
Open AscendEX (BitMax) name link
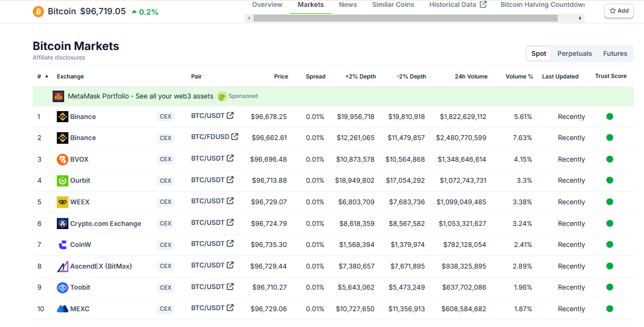tap(101, 266)
